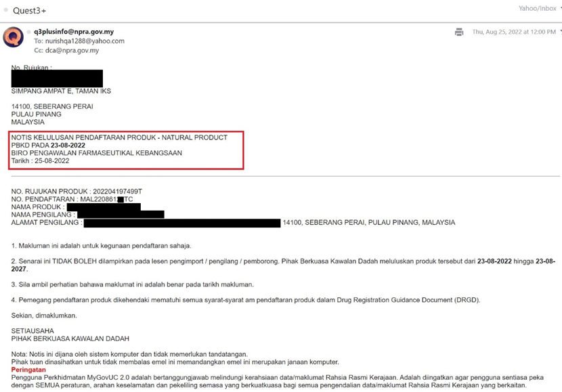The image size is (562, 392).
Task: Click the email timestamp Thu, Aug 25, 2022
Action: tap(513, 32)
